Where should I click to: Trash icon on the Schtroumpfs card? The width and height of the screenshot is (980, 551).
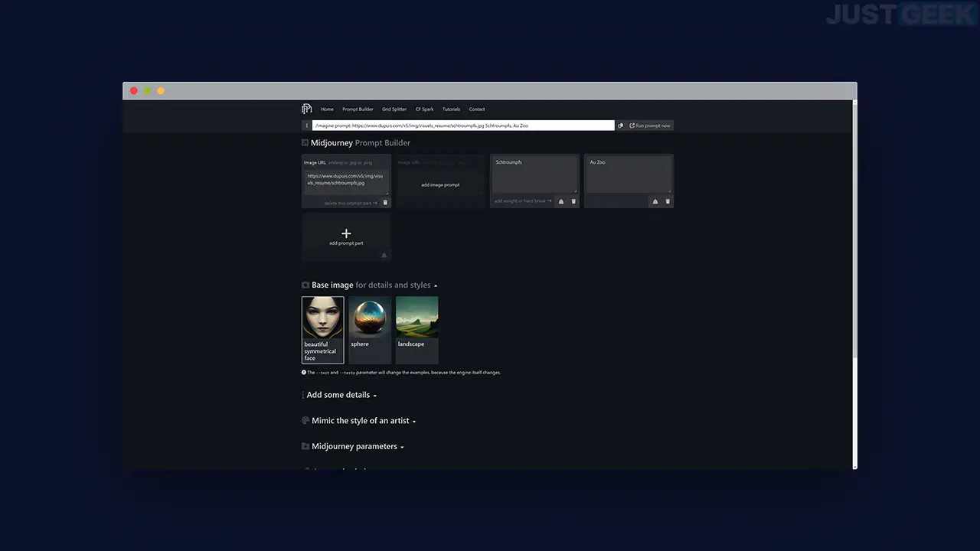573,201
